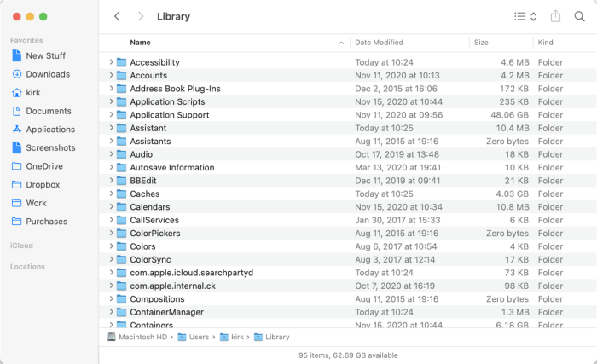Expand the Application Support folder
The image size is (597, 364).
pos(111,114)
